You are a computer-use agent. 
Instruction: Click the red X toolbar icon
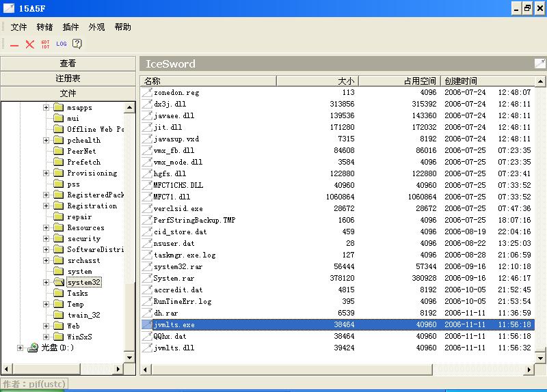click(x=30, y=44)
